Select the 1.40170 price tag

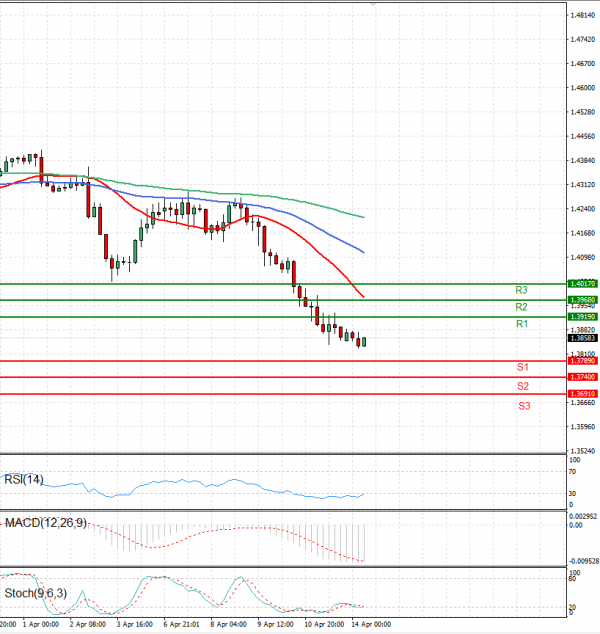pyautogui.click(x=582, y=284)
